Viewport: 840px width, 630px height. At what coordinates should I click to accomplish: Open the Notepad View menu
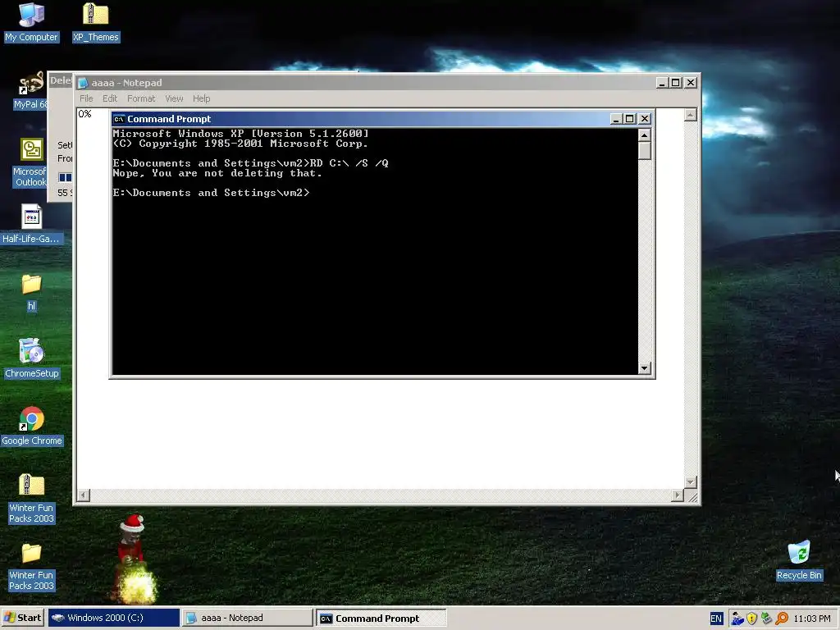point(174,98)
